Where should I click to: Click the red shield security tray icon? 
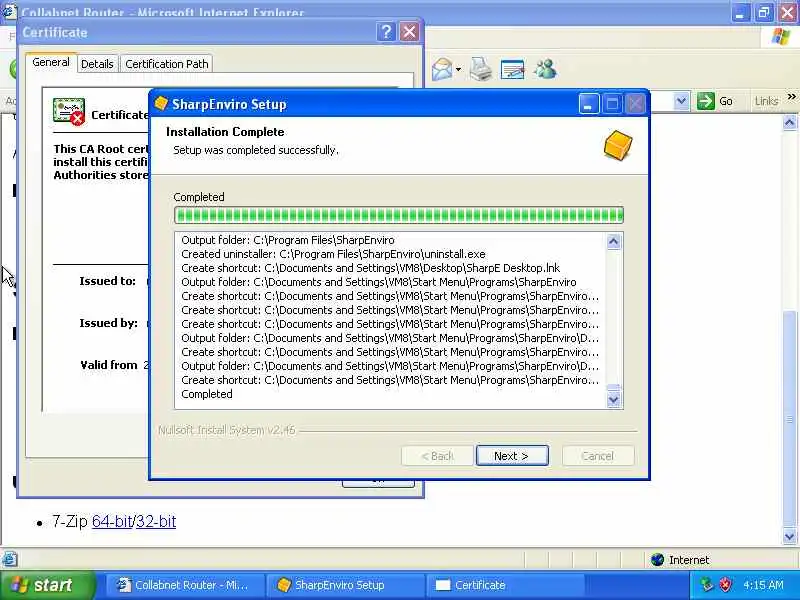click(x=724, y=585)
